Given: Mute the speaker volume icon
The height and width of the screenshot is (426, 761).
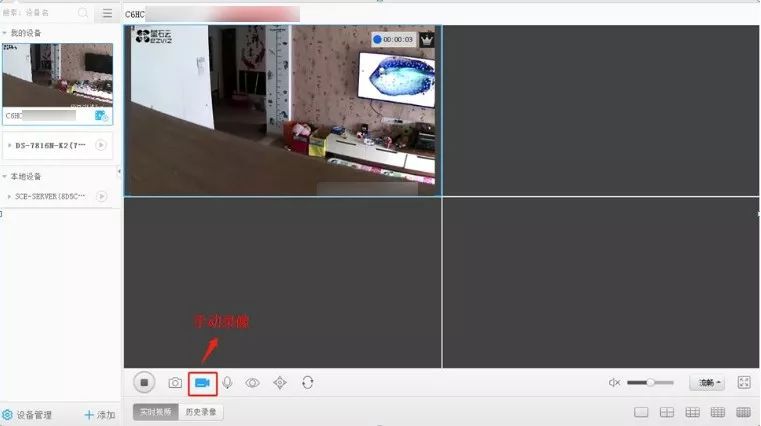Looking at the screenshot, I should pyautogui.click(x=615, y=382).
